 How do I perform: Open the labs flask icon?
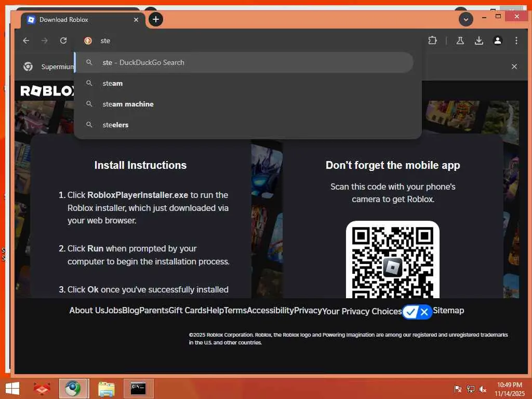(460, 41)
